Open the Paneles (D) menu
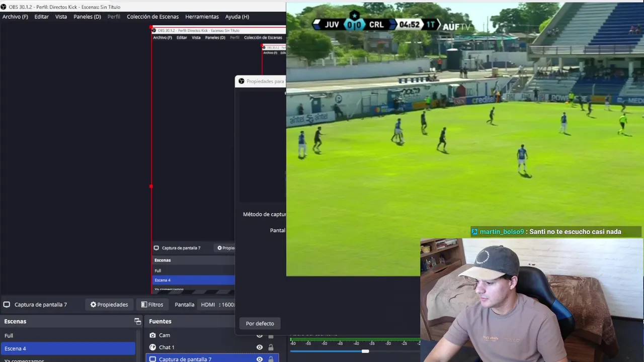This screenshot has width=644, height=362. pyautogui.click(x=87, y=17)
